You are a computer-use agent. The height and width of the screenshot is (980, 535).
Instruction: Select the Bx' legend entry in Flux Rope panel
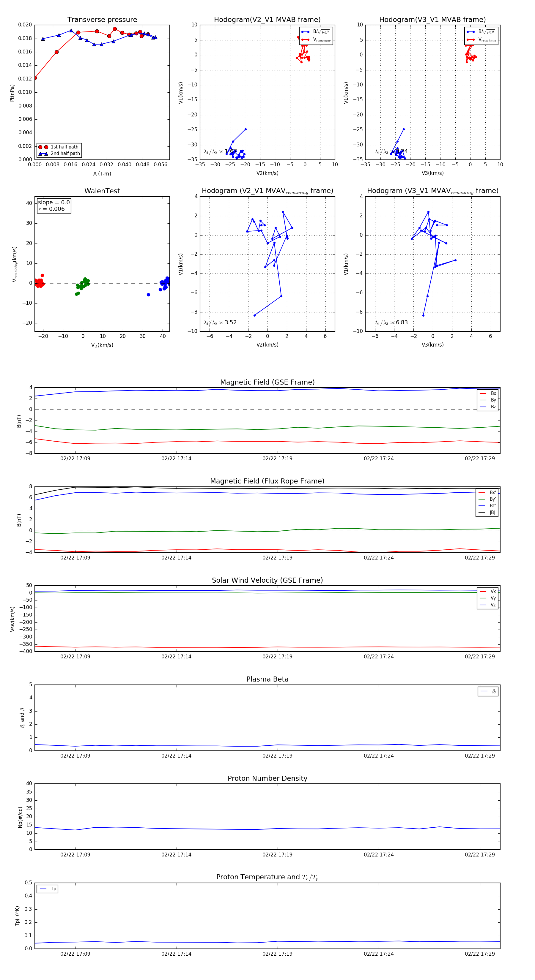tap(487, 493)
